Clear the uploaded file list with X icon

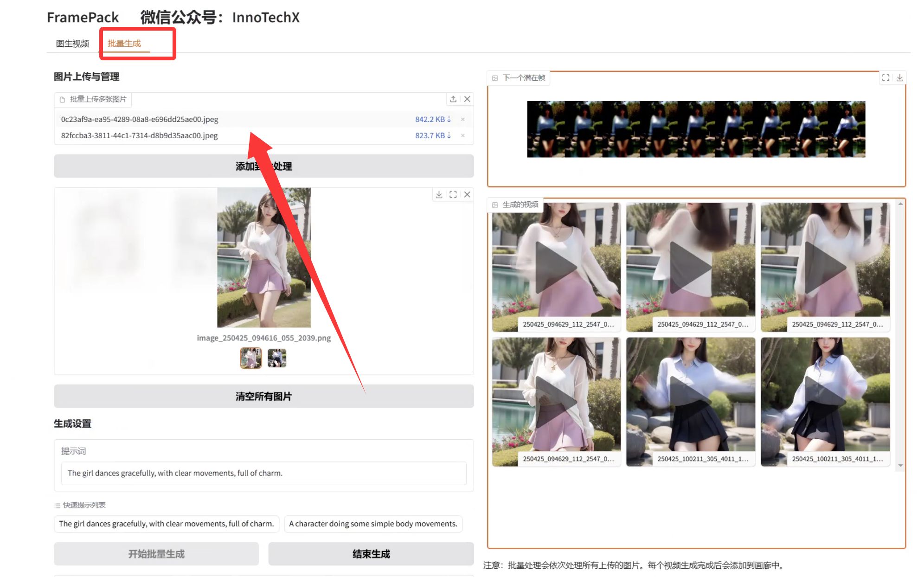[467, 99]
